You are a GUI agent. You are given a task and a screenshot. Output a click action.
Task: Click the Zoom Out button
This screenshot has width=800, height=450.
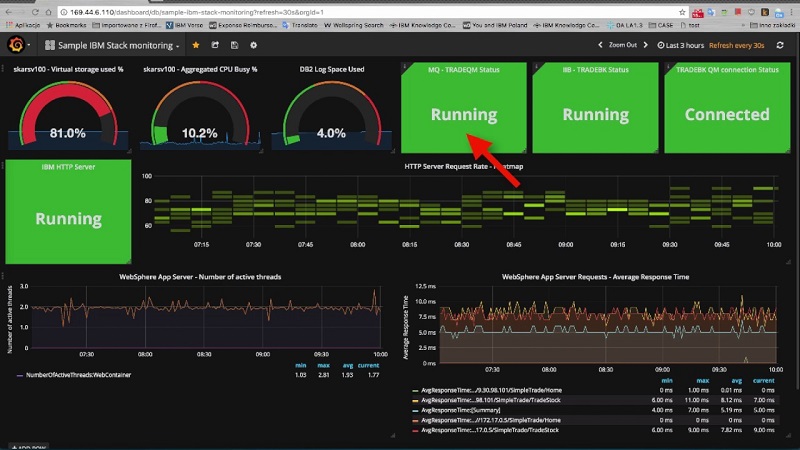click(x=622, y=45)
